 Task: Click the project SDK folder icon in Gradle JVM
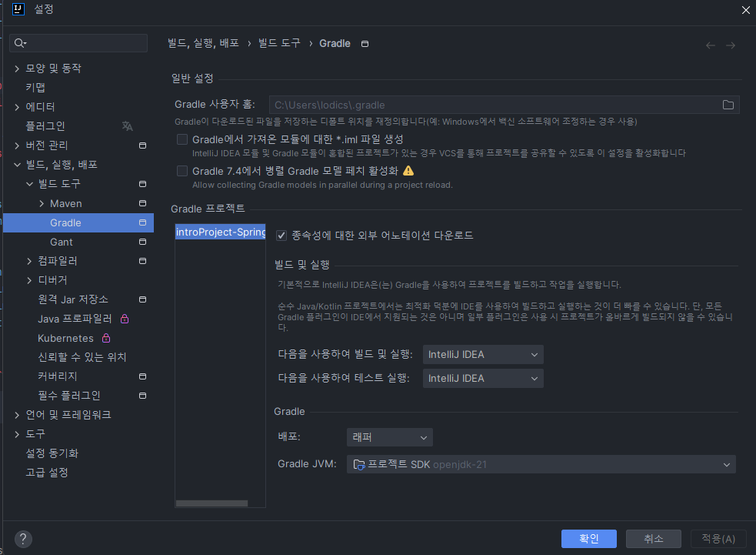coord(358,464)
